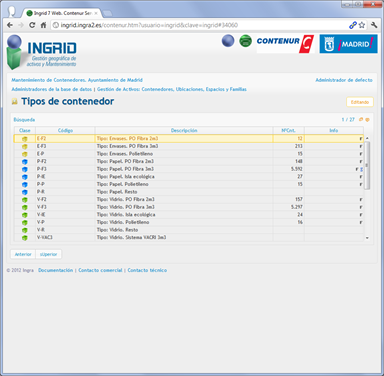Sort by the Código column header
384x376 pixels.
[65, 130]
